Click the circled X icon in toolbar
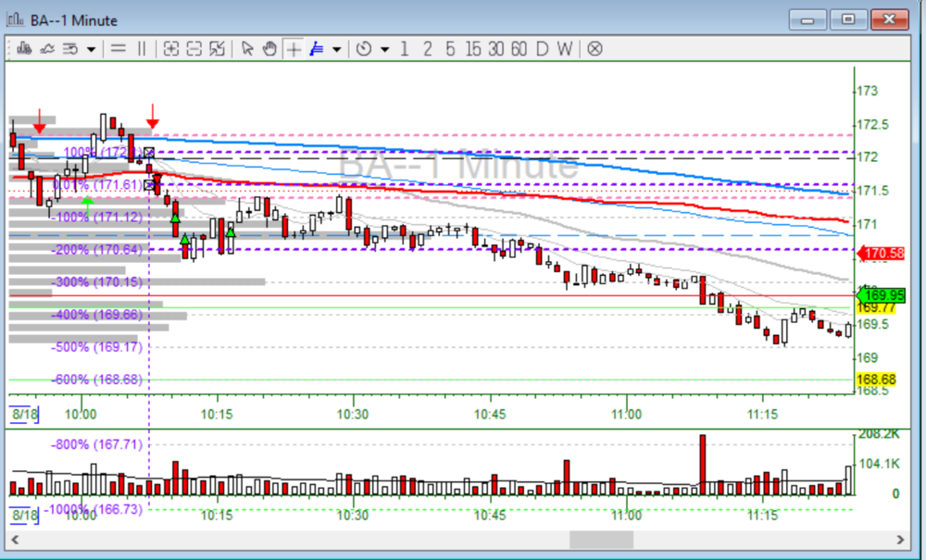 click(x=594, y=49)
